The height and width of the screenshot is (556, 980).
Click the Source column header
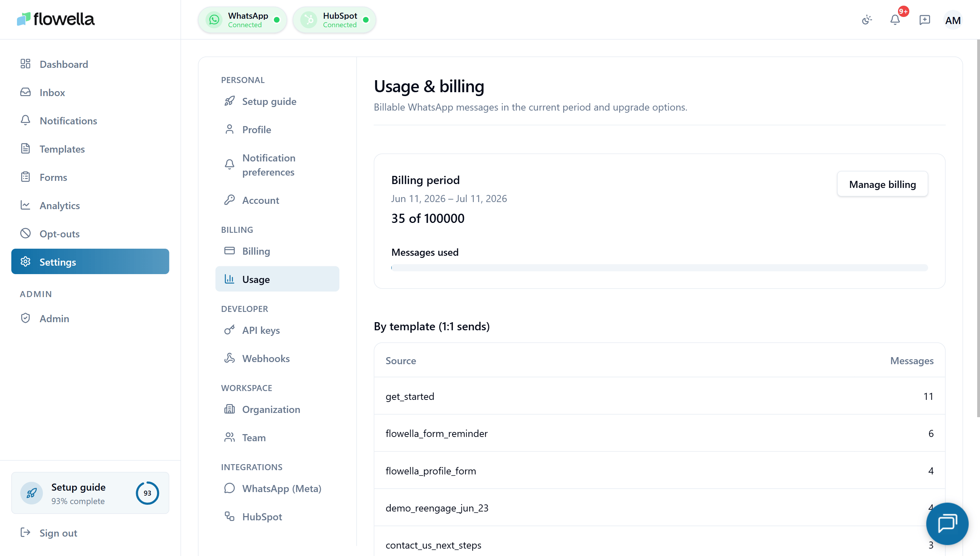tap(401, 361)
